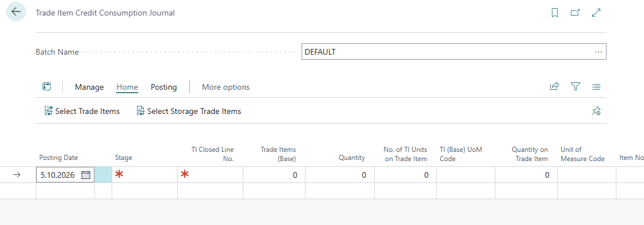Select the row using the arrow indicator
Viewport: 644px width, 225px height.
tap(17, 175)
